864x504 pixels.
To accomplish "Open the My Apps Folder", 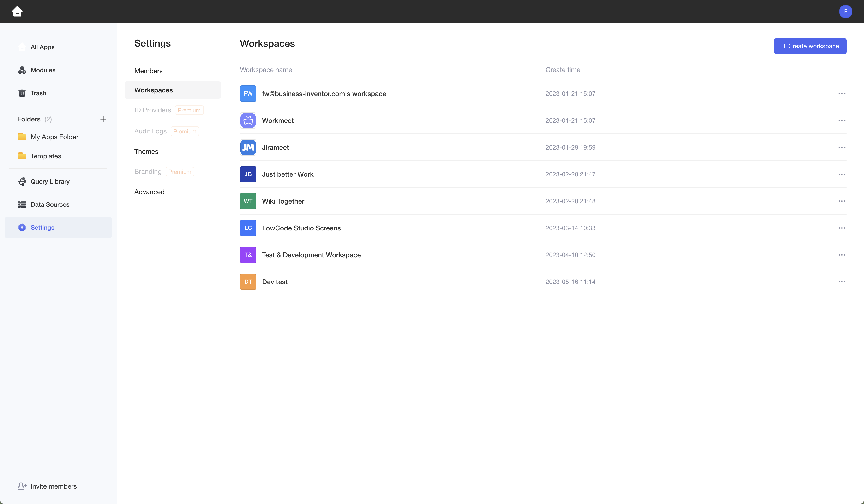I will pyautogui.click(x=54, y=137).
